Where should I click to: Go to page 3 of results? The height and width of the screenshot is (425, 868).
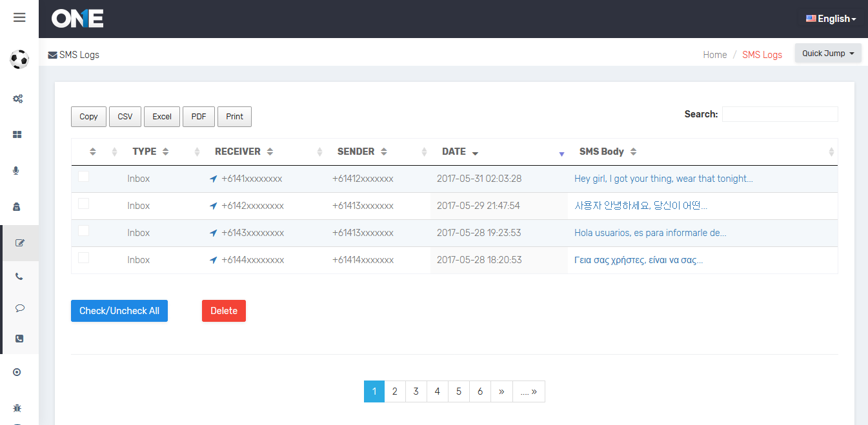pyautogui.click(x=416, y=391)
